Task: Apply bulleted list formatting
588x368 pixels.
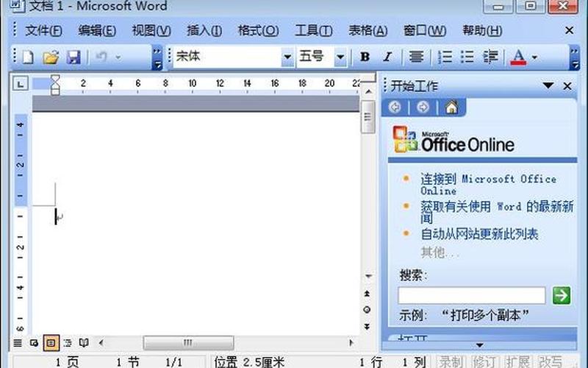Action: coord(467,57)
